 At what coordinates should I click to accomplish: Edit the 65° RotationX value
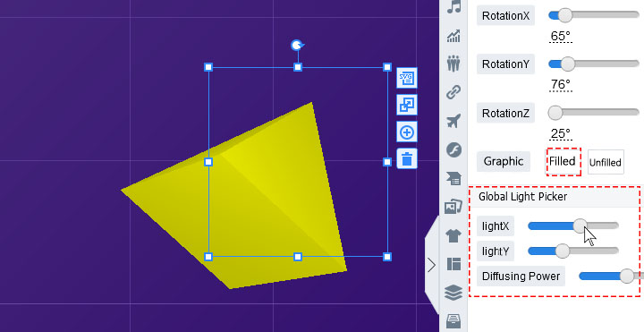point(561,36)
